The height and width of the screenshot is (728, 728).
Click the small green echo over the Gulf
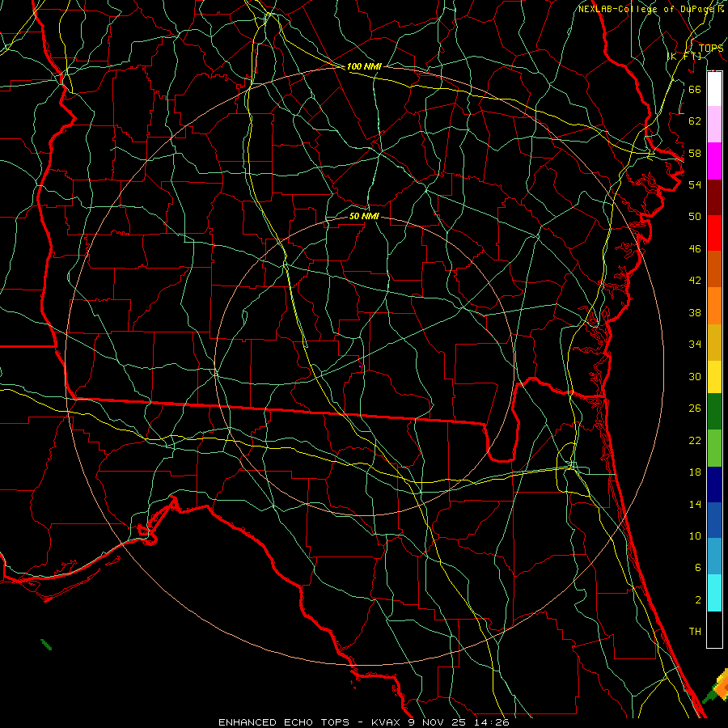tap(46, 645)
